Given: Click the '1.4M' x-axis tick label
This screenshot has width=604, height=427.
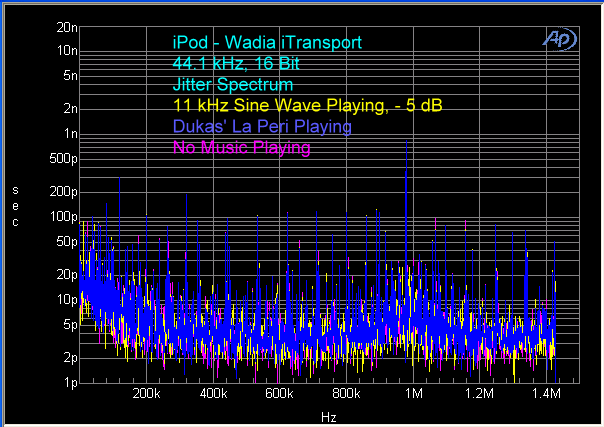Looking at the screenshot, I should (x=546, y=395).
